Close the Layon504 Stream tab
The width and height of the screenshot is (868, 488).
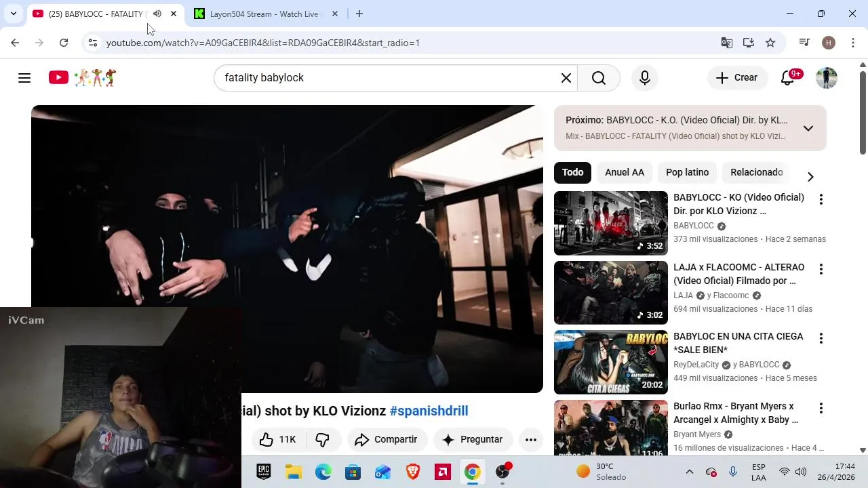click(335, 14)
